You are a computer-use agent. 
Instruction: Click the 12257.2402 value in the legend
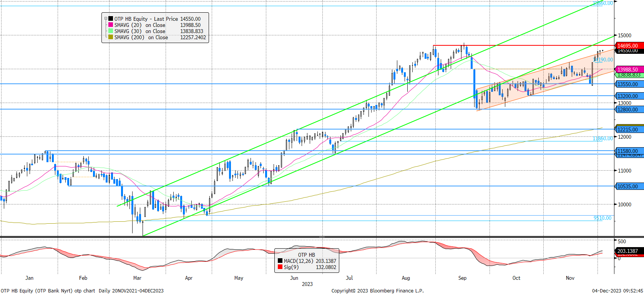point(193,37)
